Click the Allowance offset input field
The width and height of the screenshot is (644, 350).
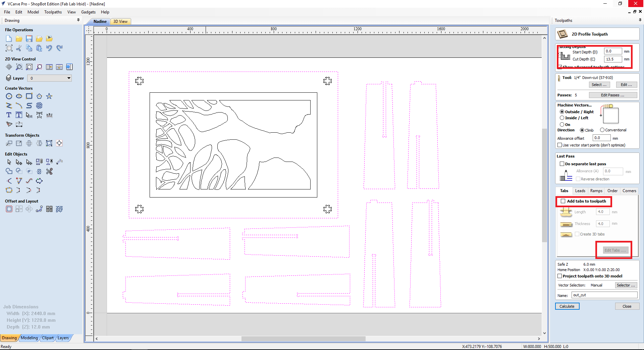[601, 138]
